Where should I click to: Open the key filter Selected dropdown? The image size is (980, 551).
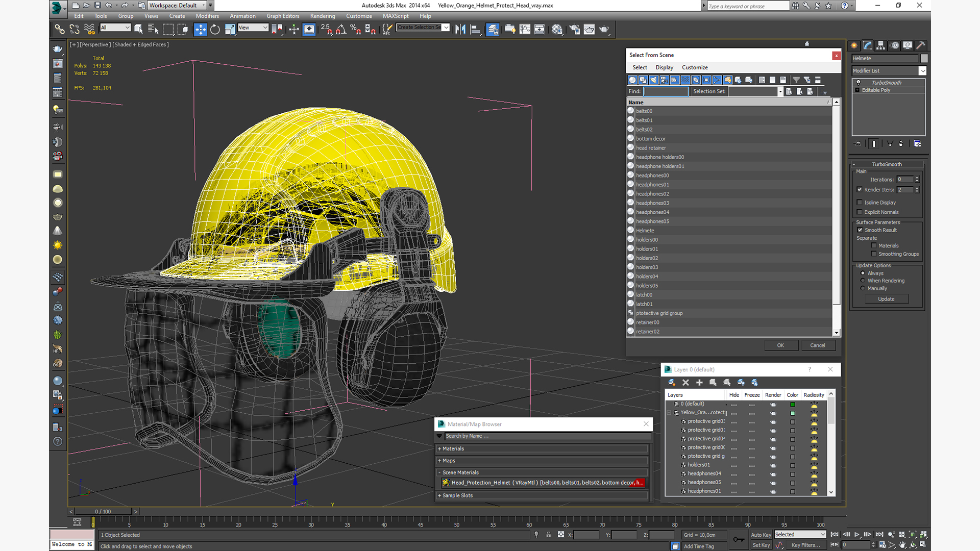point(800,535)
